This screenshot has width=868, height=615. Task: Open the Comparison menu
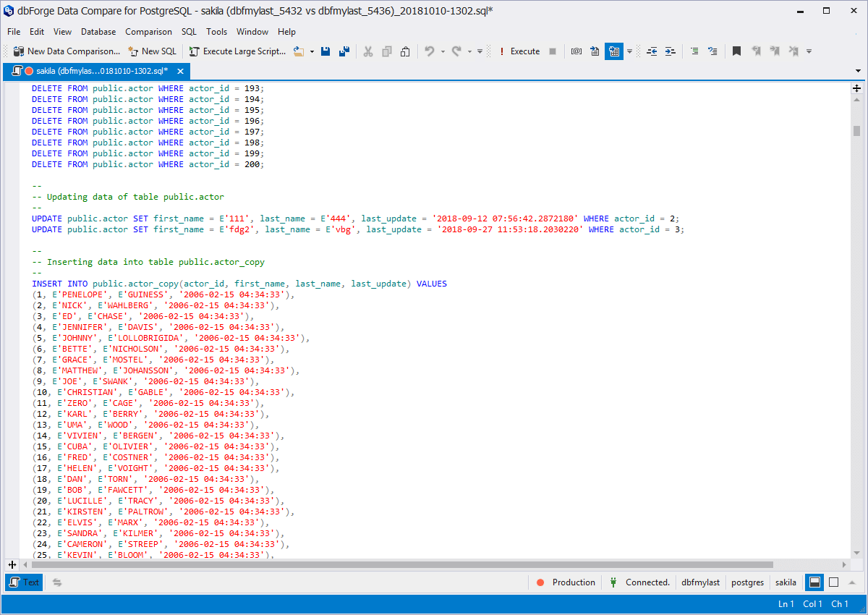point(148,31)
